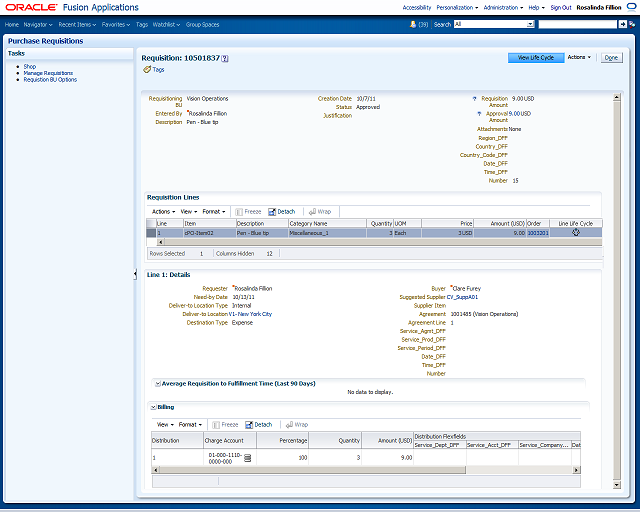This screenshot has width=640, height=512.
Task: Collapse the Billing section
Action: 153,407
